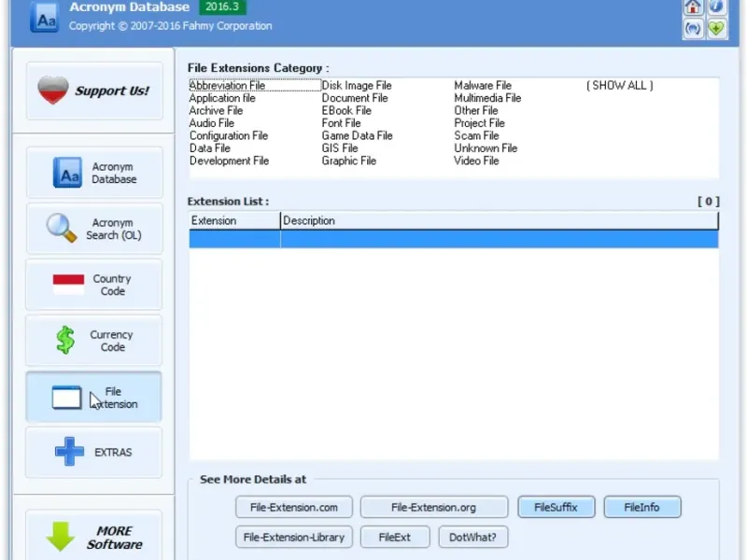The width and height of the screenshot is (747, 560).
Task: Open the info icon in header
Action: [x=716, y=7]
